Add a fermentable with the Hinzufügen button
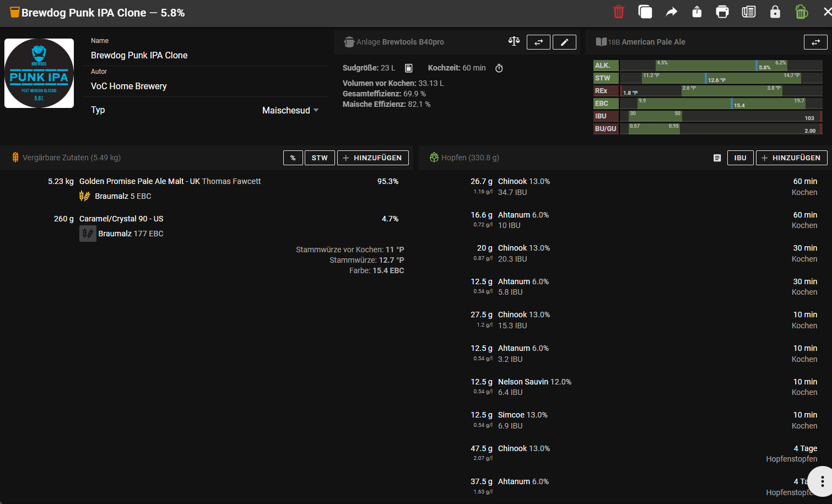Screen dimensions: 832x504 pyautogui.click(x=372, y=158)
